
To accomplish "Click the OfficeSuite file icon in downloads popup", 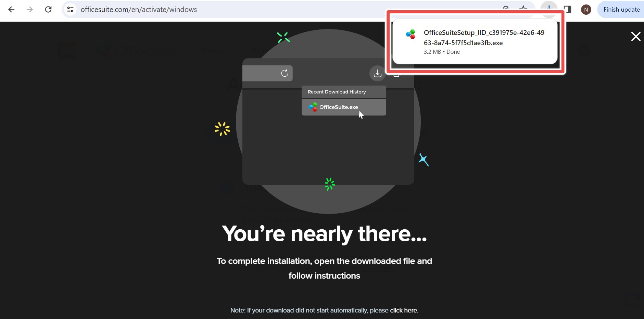I will point(411,34).
